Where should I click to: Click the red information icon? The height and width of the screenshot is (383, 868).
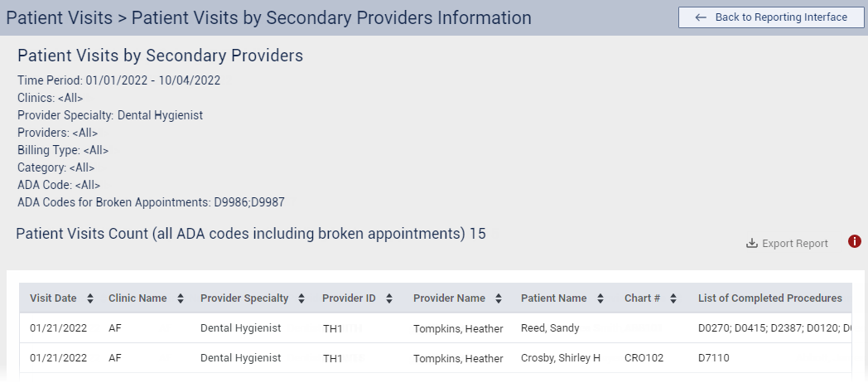point(855,242)
